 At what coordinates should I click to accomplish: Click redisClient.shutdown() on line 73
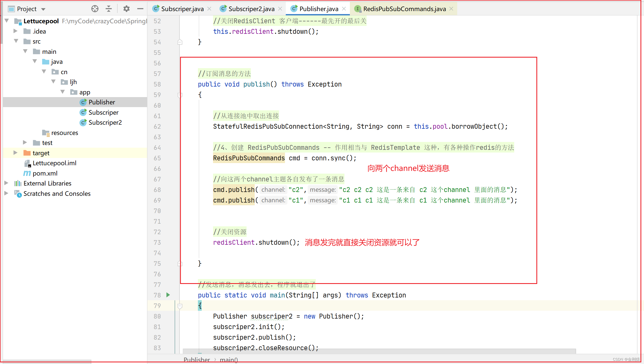pos(256,242)
